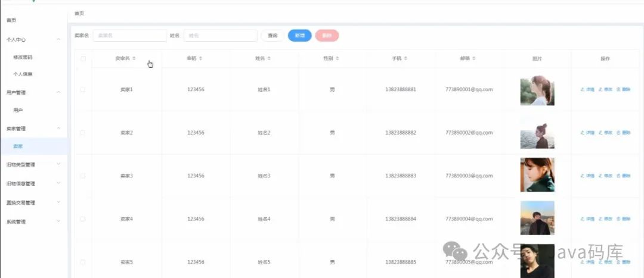Tick the select-all checkbox in table header

(x=83, y=58)
